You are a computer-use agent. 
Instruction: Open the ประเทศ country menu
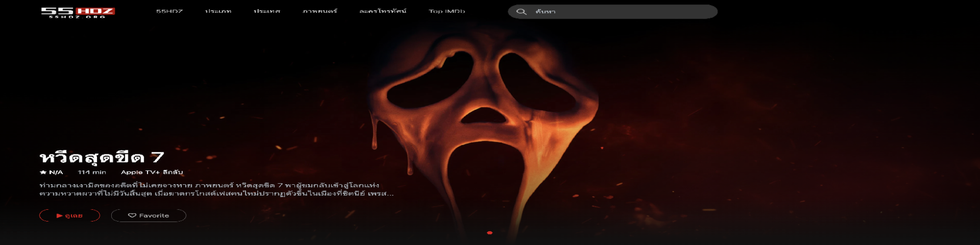(267, 11)
